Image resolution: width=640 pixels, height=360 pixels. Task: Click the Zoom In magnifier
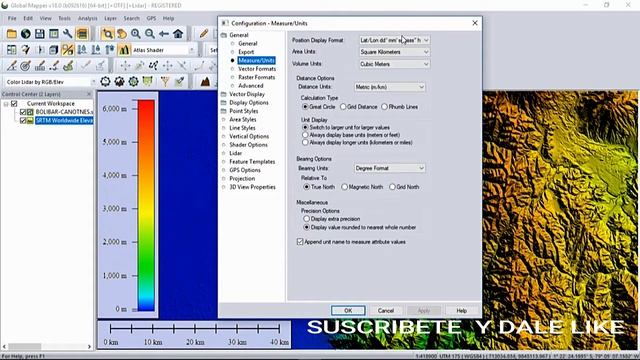tap(136, 34)
